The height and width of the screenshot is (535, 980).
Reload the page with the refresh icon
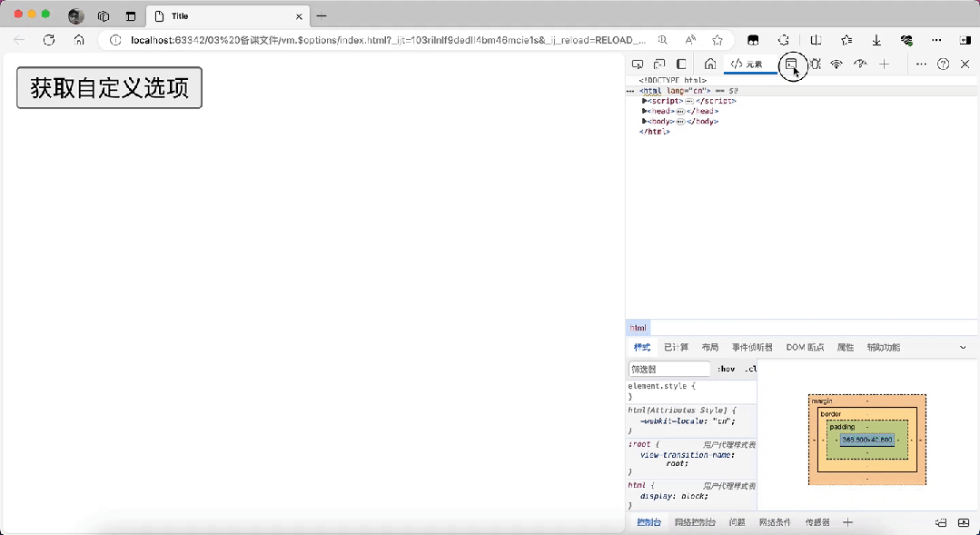[x=49, y=40]
